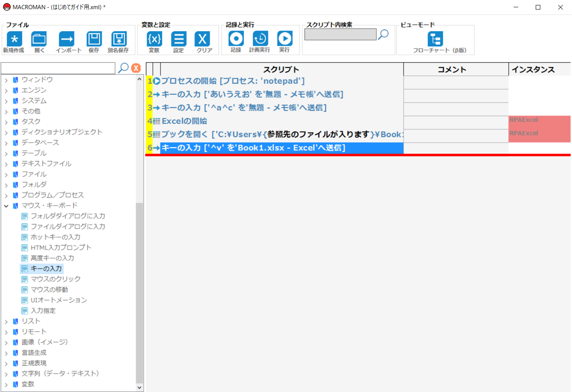Expand the 画像（イメージ） category

tap(6, 342)
